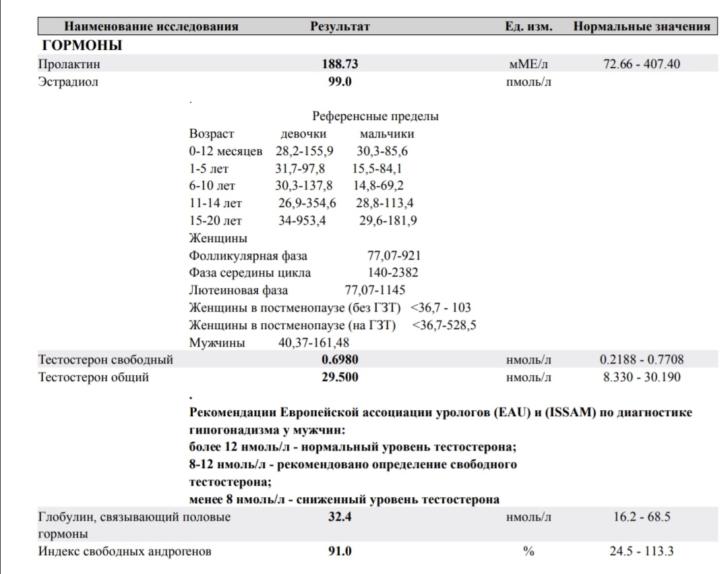Click the EAU and ISSAM recommendations heading
This screenshot has width=728, height=574.
(x=441, y=412)
